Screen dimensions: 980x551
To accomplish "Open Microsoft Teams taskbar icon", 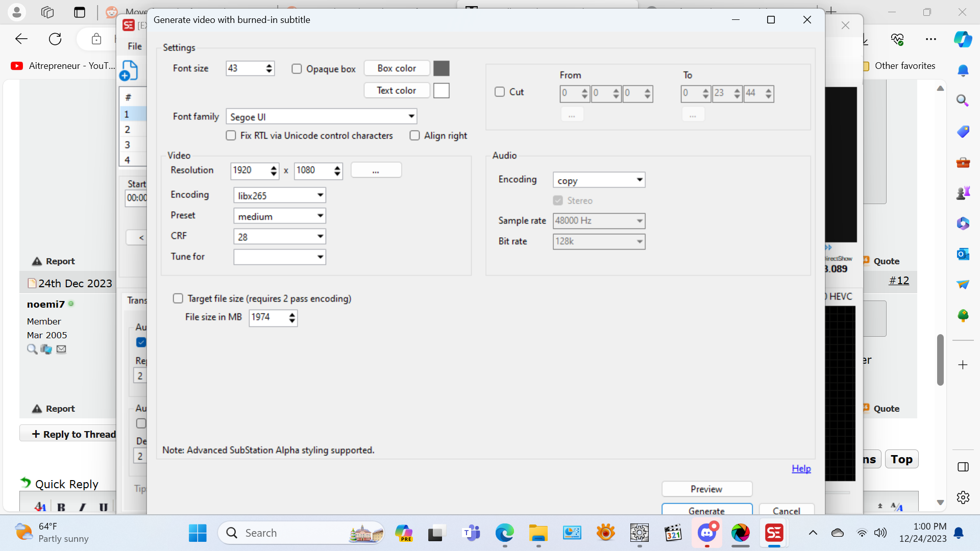I will (x=471, y=533).
